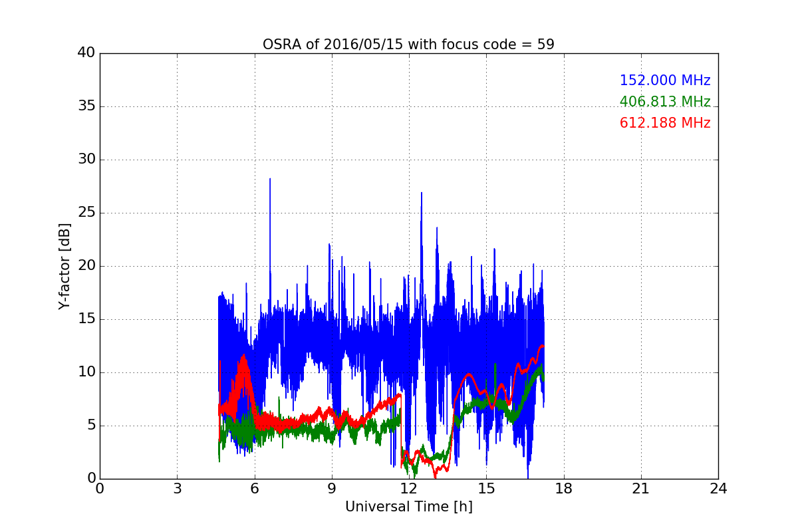
Task: Click the red curve's lowest dip near 13 h
Action: pos(436,476)
